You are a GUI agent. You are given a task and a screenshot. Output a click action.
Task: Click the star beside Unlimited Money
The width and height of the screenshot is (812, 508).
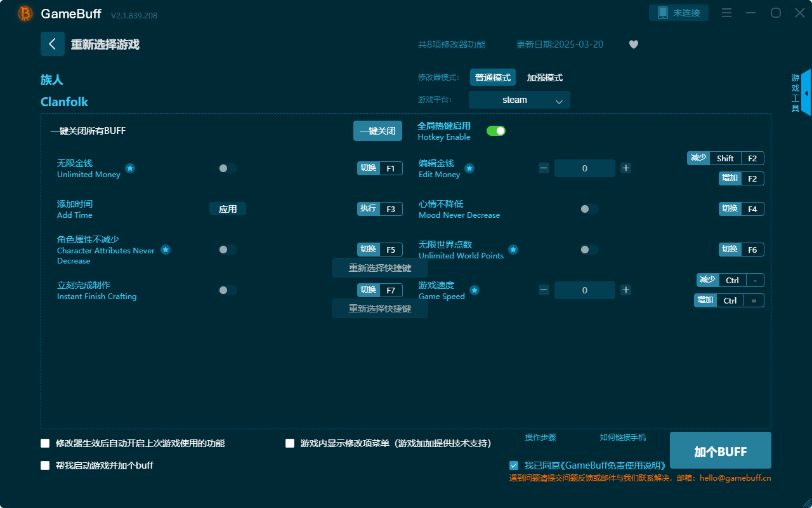tap(130, 169)
